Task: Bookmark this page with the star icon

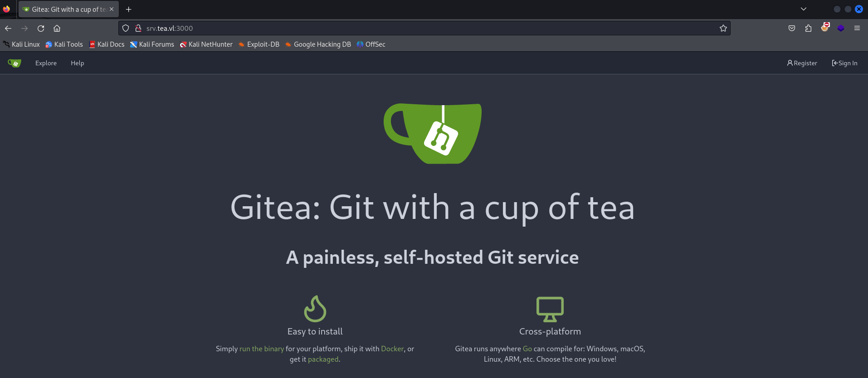Action: [x=723, y=29]
